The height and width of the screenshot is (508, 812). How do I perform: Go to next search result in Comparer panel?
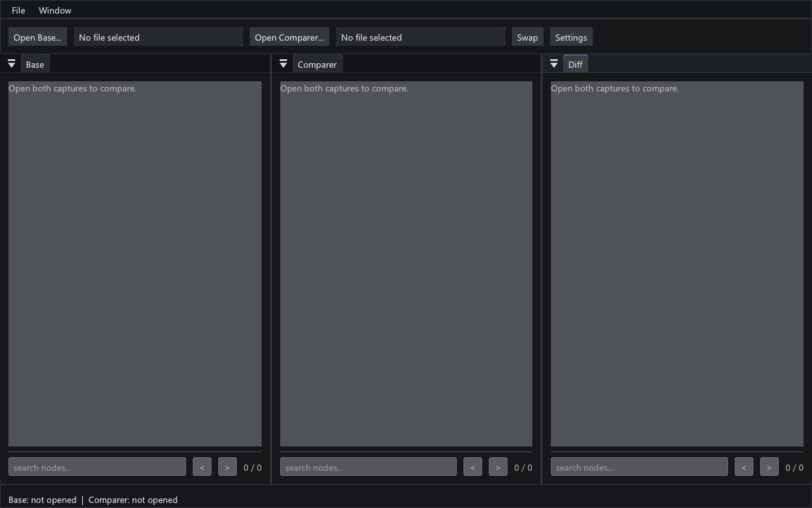click(x=498, y=467)
